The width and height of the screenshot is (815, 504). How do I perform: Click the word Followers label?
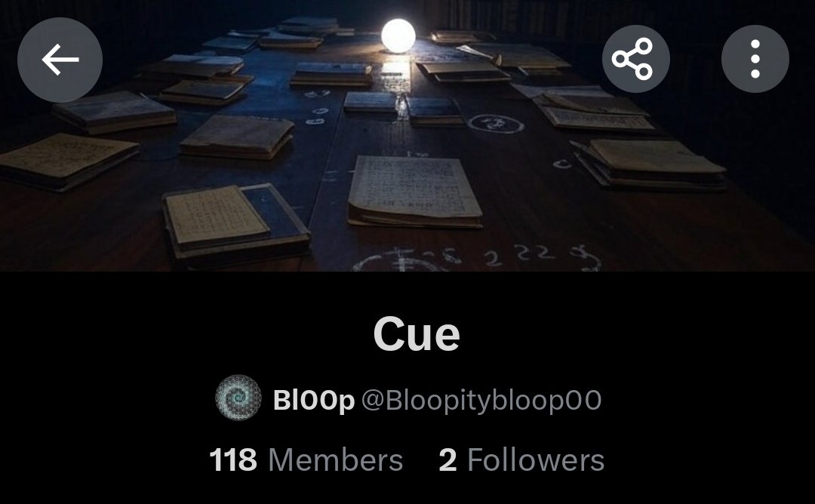click(x=535, y=460)
